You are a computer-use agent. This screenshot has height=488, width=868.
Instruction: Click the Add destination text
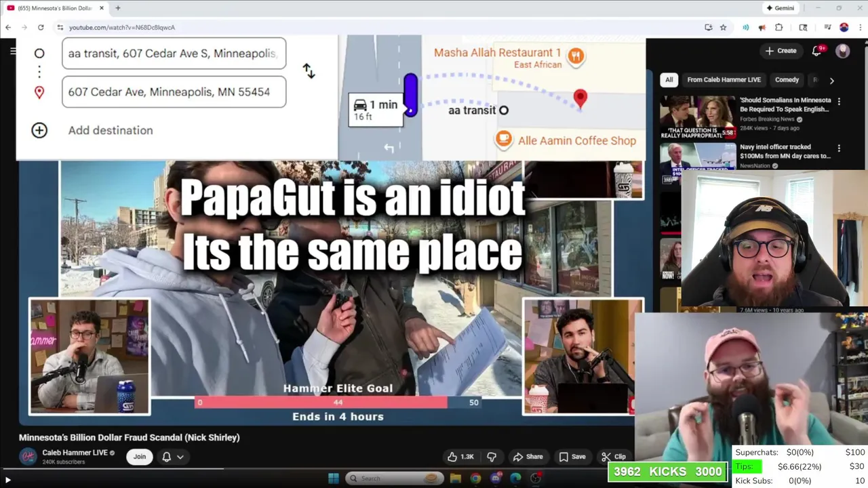tap(111, 130)
